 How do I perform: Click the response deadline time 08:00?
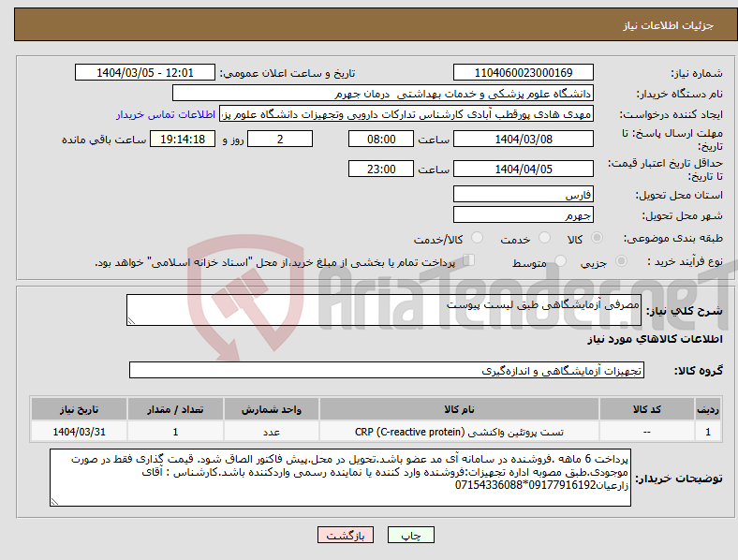click(381, 139)
